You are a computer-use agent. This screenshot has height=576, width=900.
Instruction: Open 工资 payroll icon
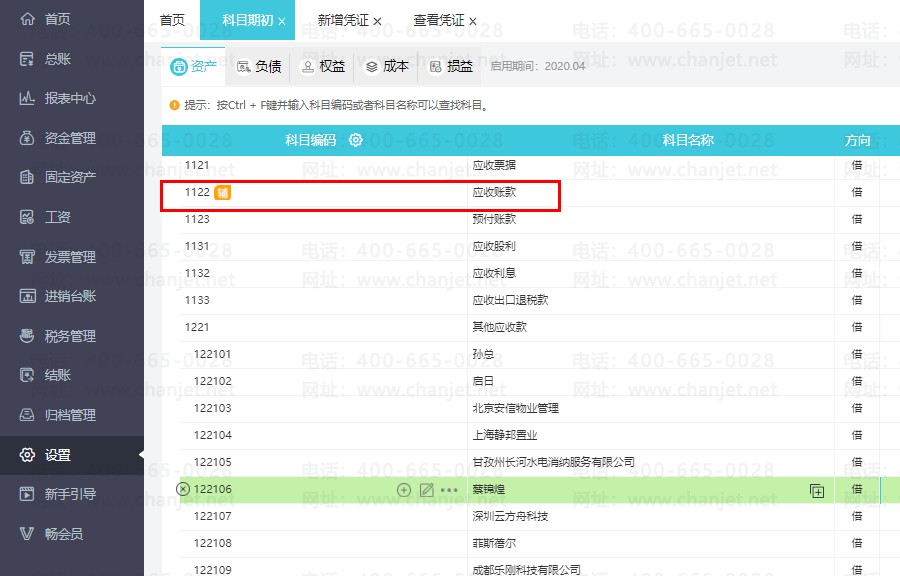tap(27, 217)
